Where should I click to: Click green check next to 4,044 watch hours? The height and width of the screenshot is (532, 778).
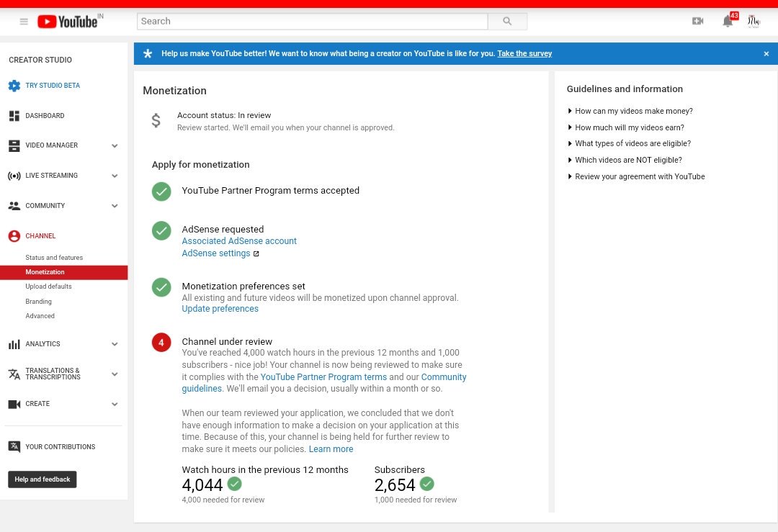234,484
